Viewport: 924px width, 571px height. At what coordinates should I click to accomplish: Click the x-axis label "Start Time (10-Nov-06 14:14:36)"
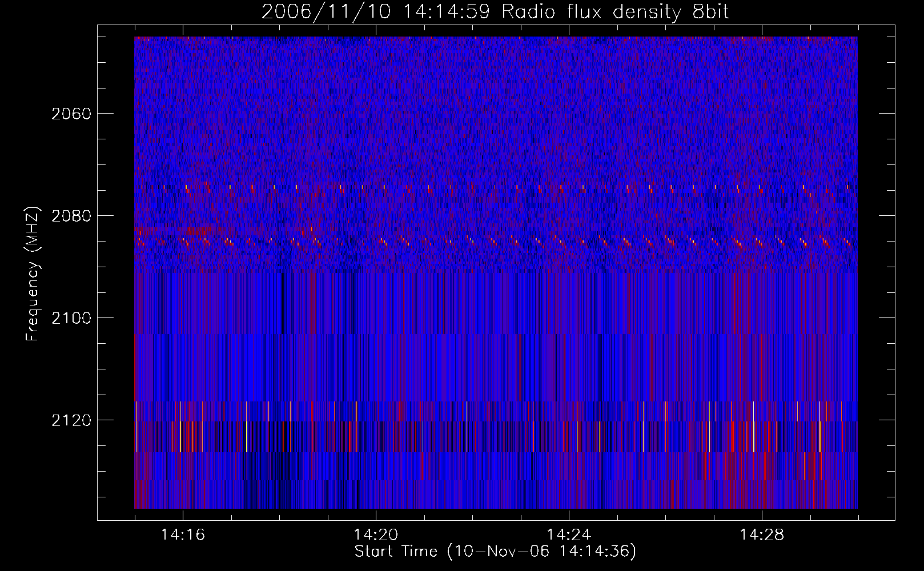click(495, 552)
